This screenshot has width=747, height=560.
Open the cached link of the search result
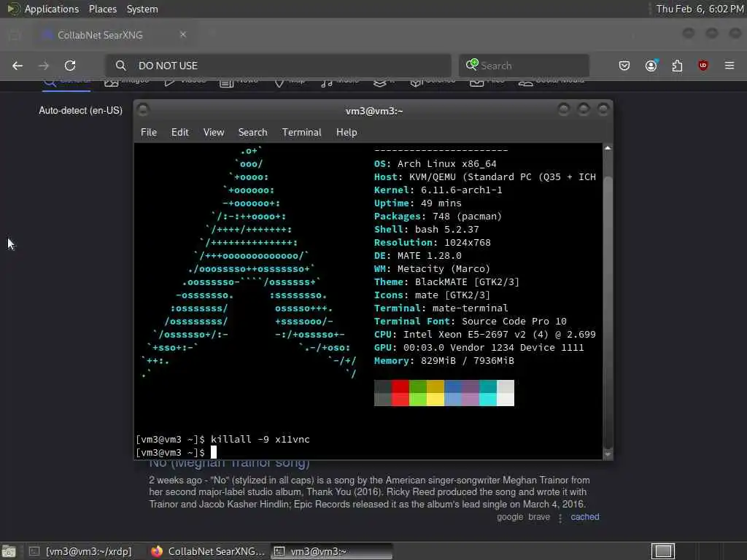click(x=585, y=517)
